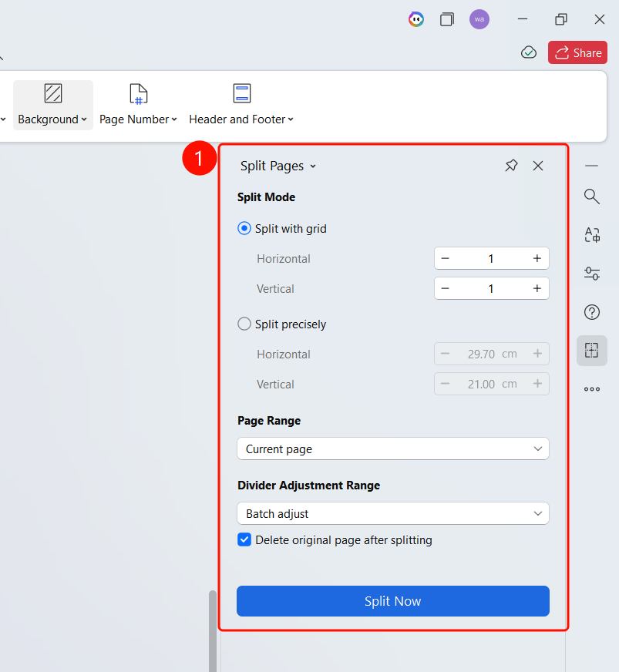Decrease the grid Vertical split count
The image size is (619, 672).
point(445,288)
